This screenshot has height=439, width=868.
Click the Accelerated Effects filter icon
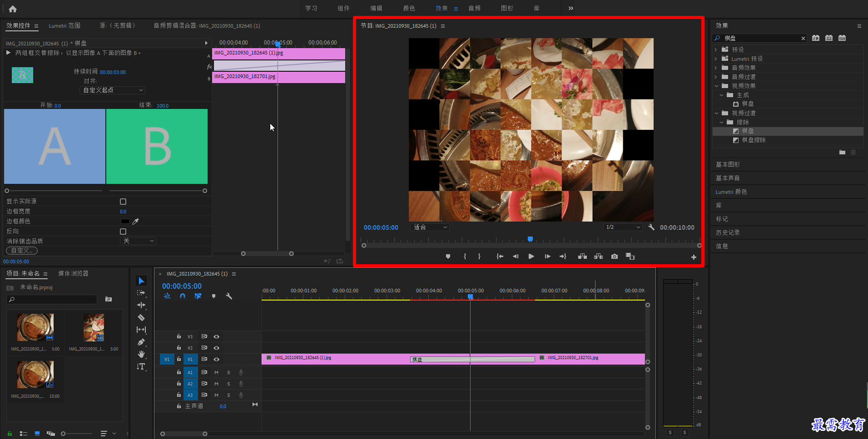point(816,38)
